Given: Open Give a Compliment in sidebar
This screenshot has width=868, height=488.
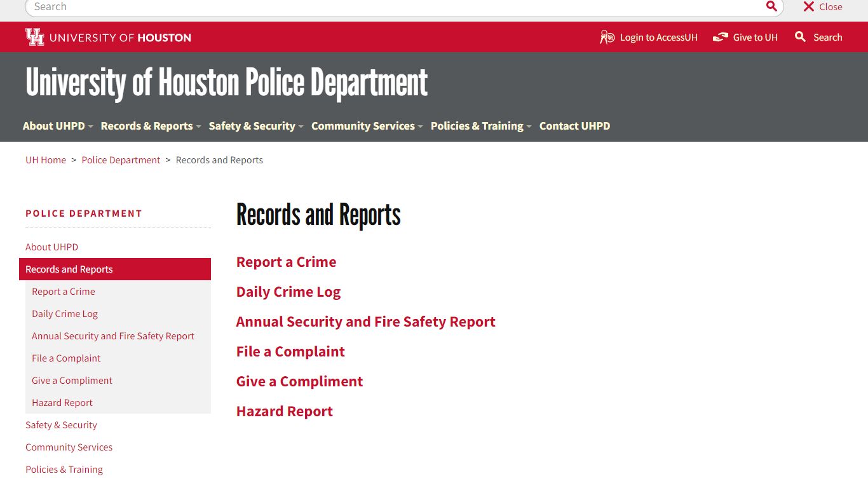Looking at the screenshot, I should [x=72, y=381].
